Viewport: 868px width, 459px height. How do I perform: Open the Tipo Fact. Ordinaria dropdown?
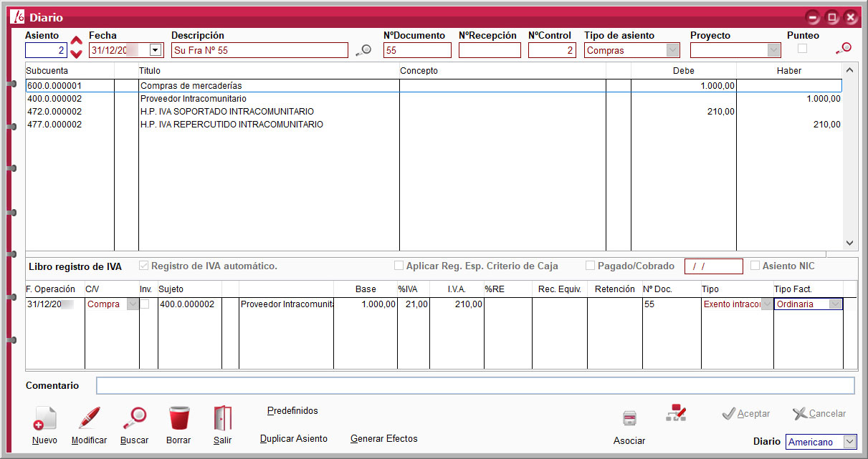point(835,304)
